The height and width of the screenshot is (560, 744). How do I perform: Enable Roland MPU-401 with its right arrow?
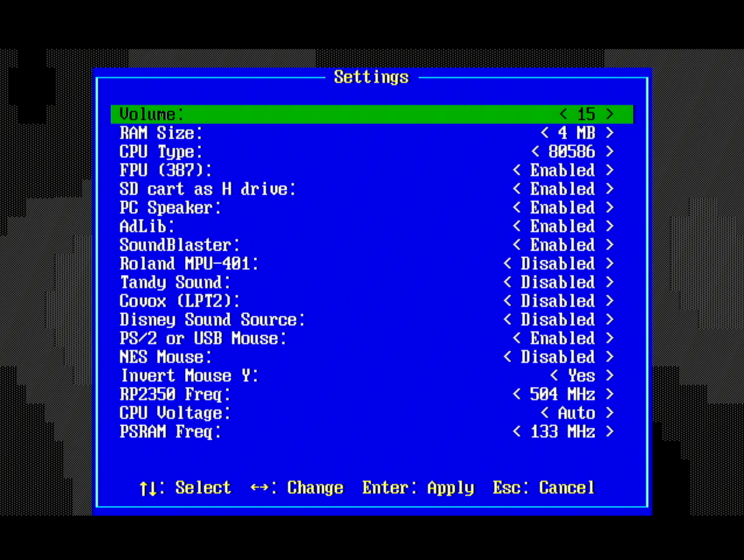coord(609,264)
